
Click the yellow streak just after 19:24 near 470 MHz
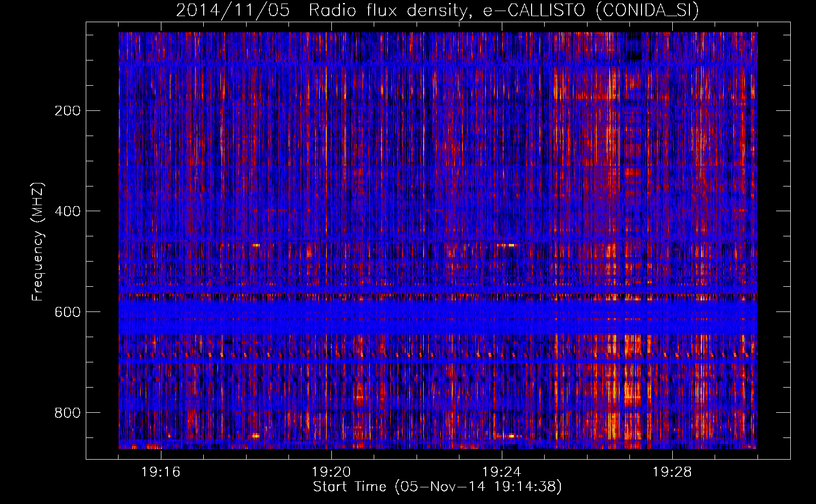tap(507, 245)
